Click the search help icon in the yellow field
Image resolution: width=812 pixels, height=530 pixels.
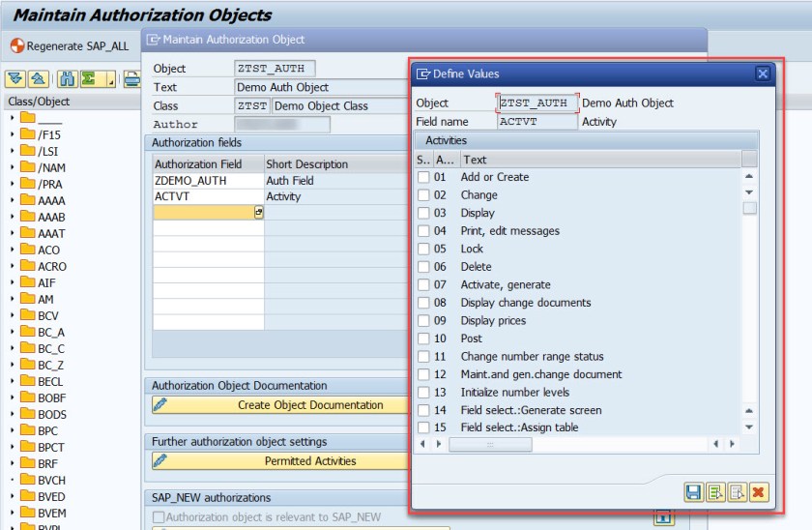pyautogui.click(x=258, y=212)
